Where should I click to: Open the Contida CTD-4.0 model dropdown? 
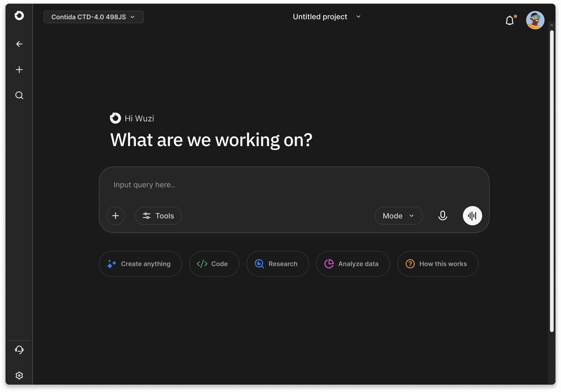point(93,17)
